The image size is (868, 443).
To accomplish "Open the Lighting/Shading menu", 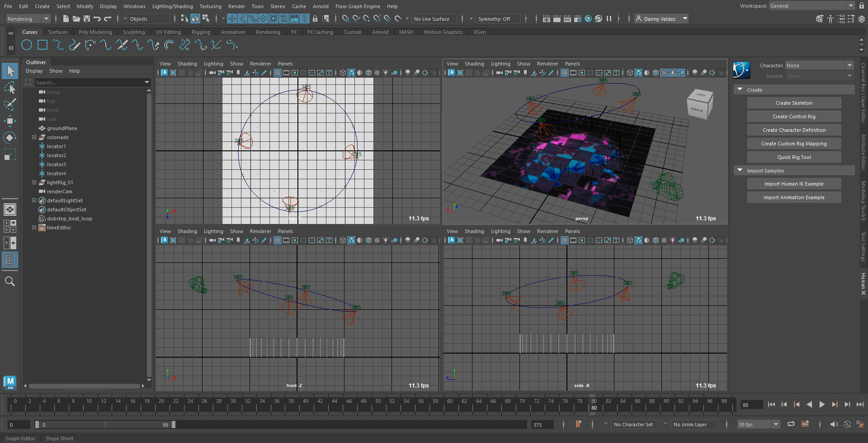I will tap(172, 6).
